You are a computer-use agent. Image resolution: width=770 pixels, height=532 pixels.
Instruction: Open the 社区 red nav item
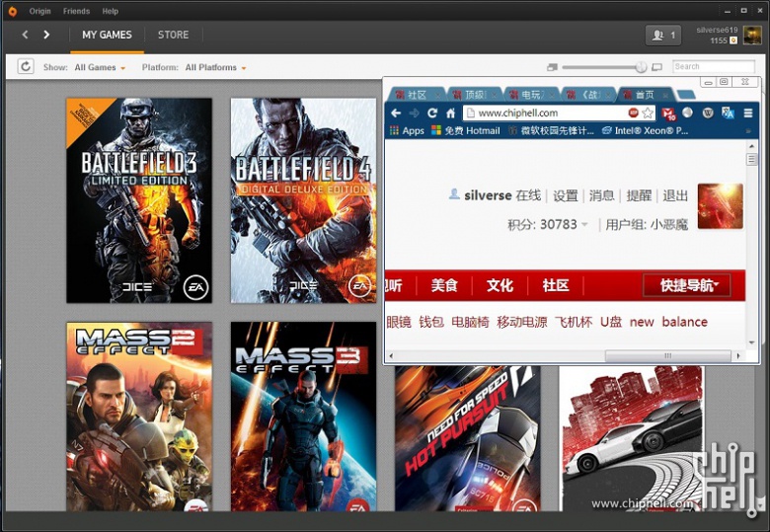coord(556,285)
